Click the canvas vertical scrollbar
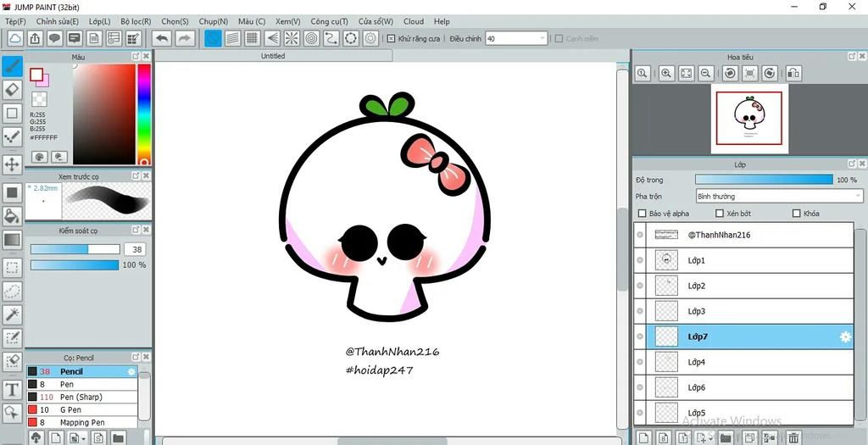Screen dimensions: 868x445 click(x=622, y=249)
